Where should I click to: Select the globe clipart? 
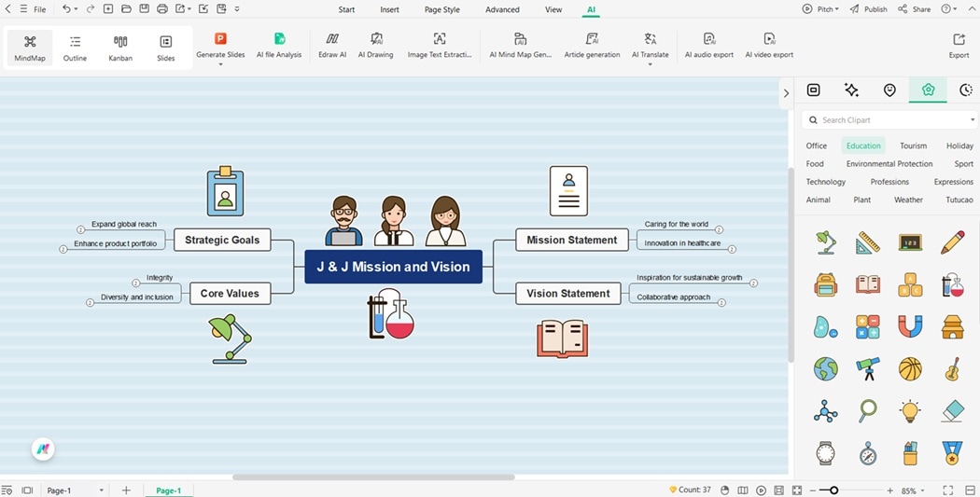pyautogui.click(x=826, y=369)
